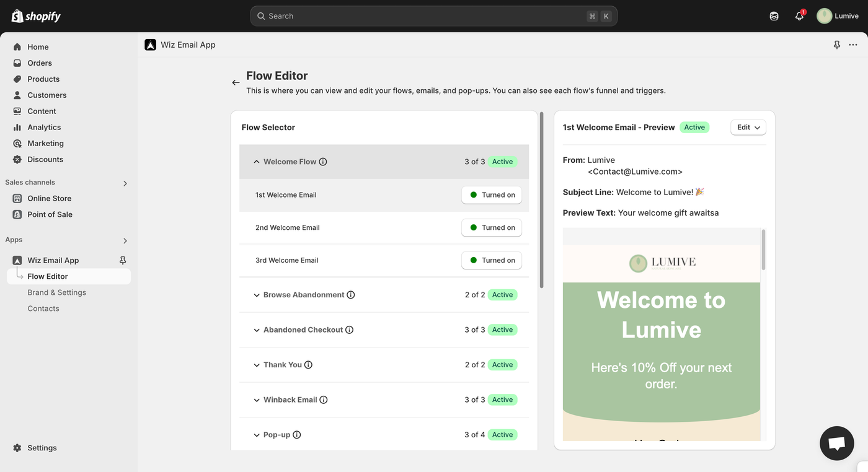Open the sidekick assistant icon in top bar

tap(774, 16)
